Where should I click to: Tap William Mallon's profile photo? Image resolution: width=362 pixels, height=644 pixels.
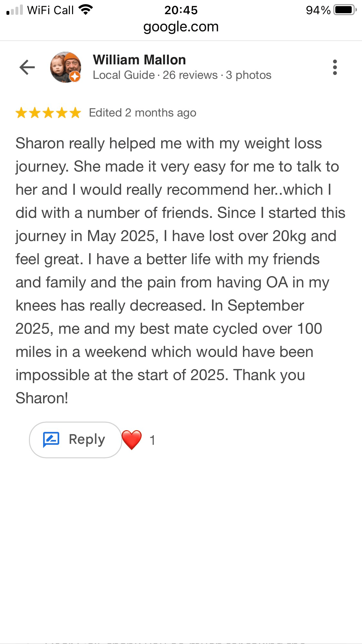click(x=65, y=67)
